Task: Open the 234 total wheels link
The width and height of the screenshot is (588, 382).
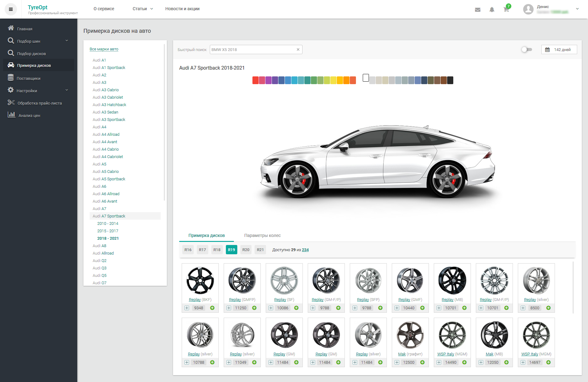Action: pyautogui.click(x=305, y=250)
